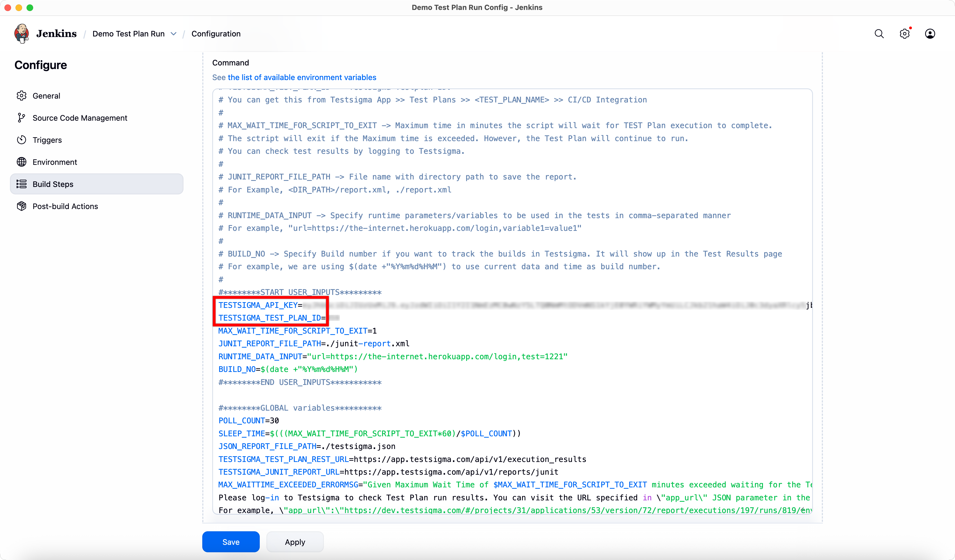Select the Build Steps list icon

[22, 184]
